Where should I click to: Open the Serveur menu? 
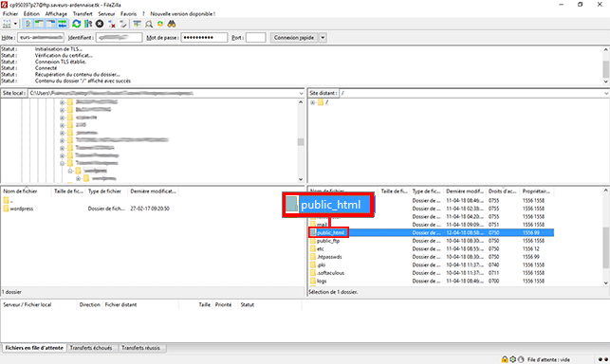pyautogui.click(x=106, y=13)
